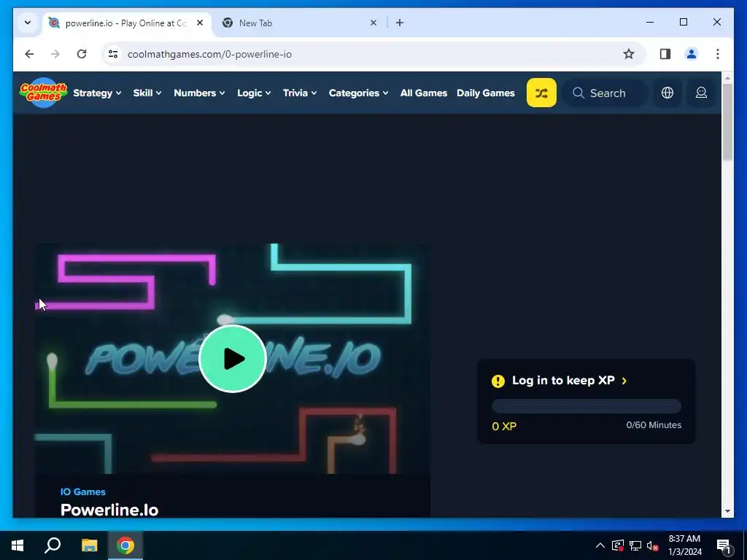
Task: Start Powerline.io with the play button
Action: [233, 359]
